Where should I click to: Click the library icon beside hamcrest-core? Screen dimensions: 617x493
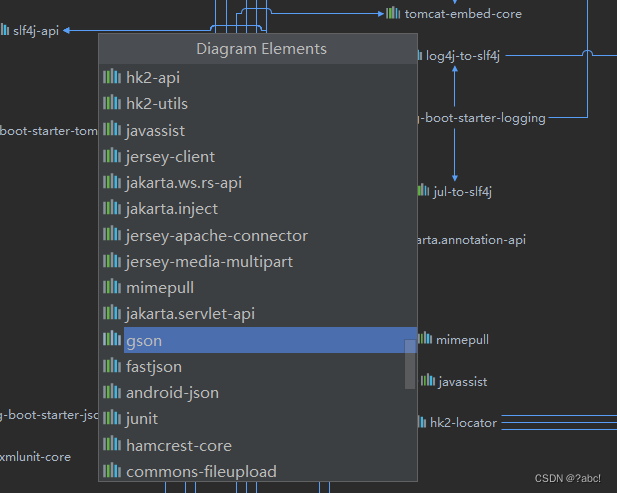coord(112,444)
